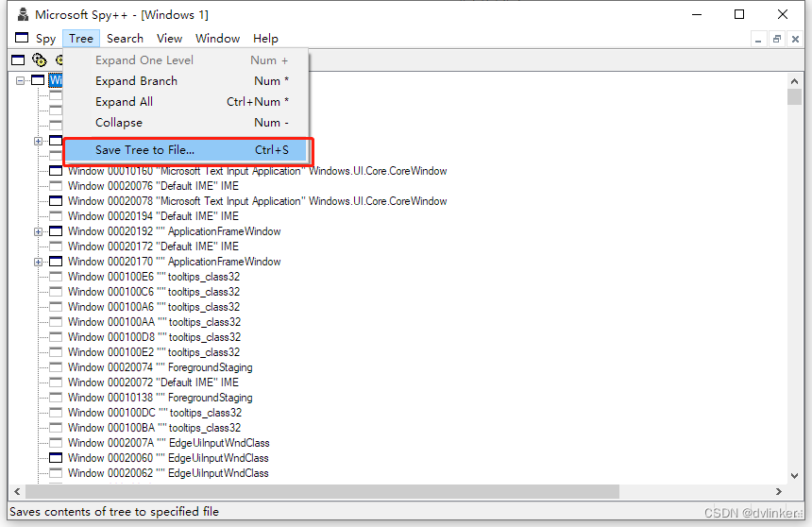Expand Window 00020192 ApplicationFrameWindow node
The image size is (812, 527).
pyautogui.click(x=39, y=231)
